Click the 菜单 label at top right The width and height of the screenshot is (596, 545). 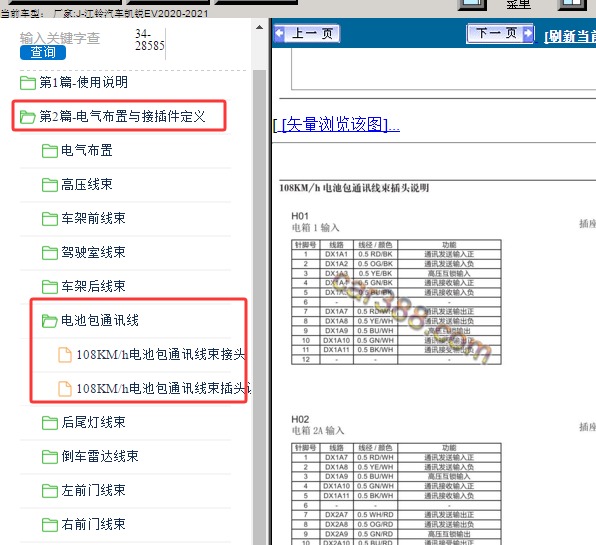point(518,5)
